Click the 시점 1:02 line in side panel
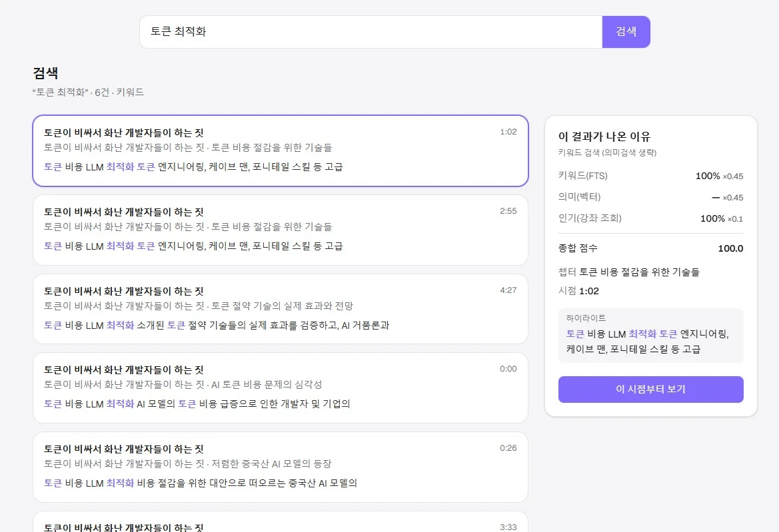This screenshot has height=532, width=779. tap(579, 292)
